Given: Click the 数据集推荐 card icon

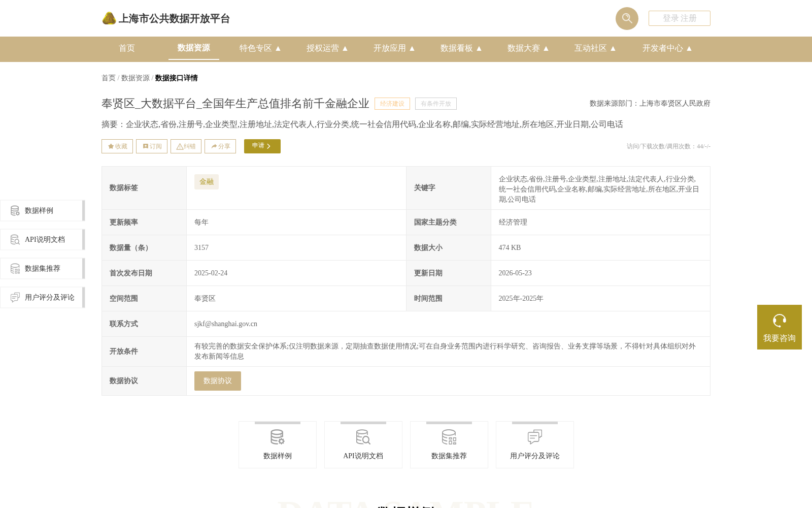Looking at the screenshot, I should pos(449,437).
